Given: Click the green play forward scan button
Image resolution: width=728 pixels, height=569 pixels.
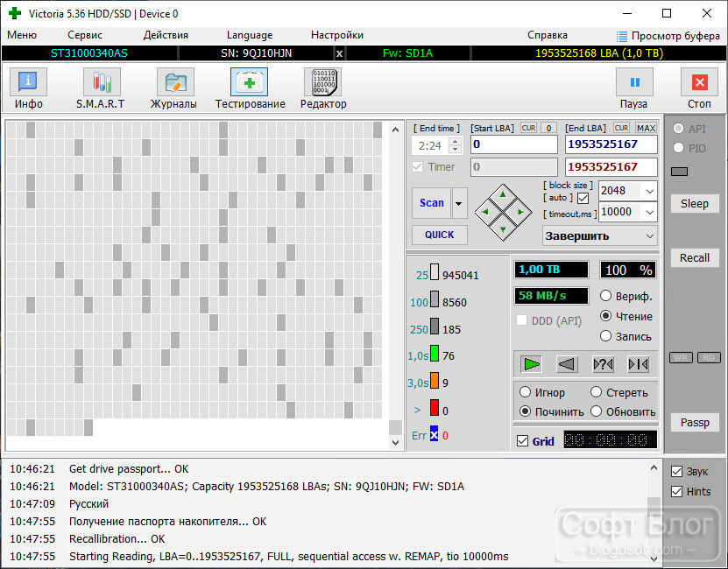Looking at the screenshot, I should point(531,364).
